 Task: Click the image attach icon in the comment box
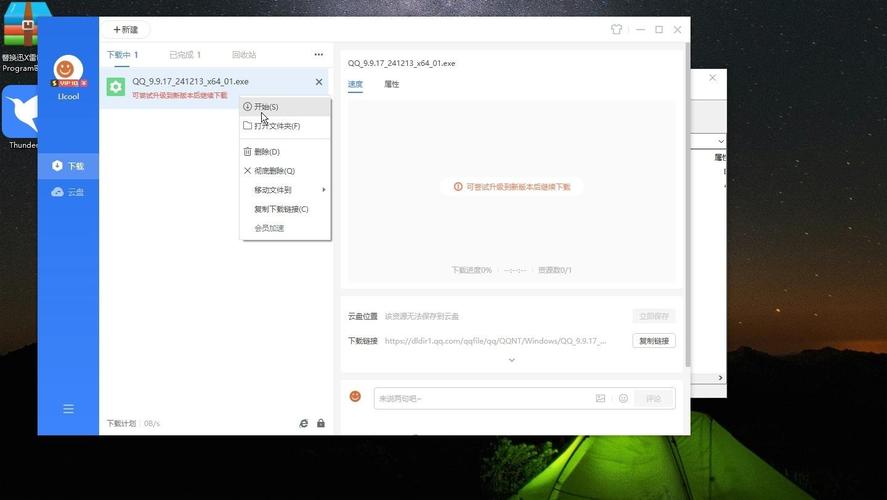pyautogui.click(x=600, y=399)
